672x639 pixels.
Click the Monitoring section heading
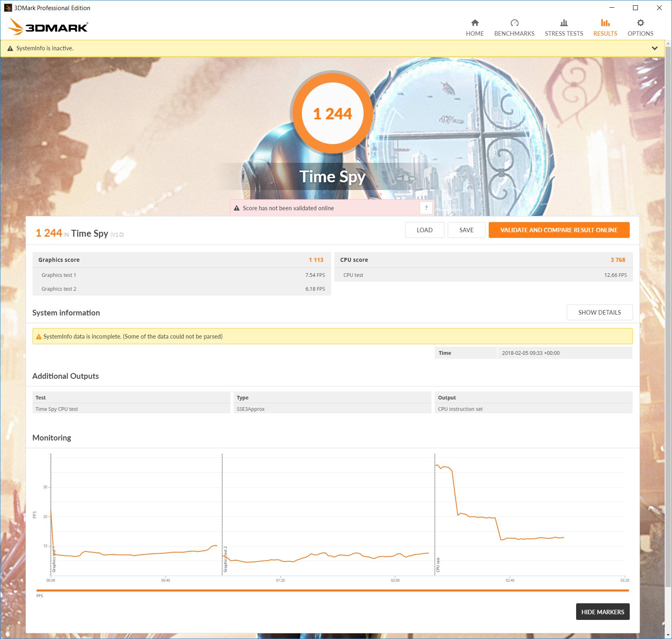coord(52,438)
